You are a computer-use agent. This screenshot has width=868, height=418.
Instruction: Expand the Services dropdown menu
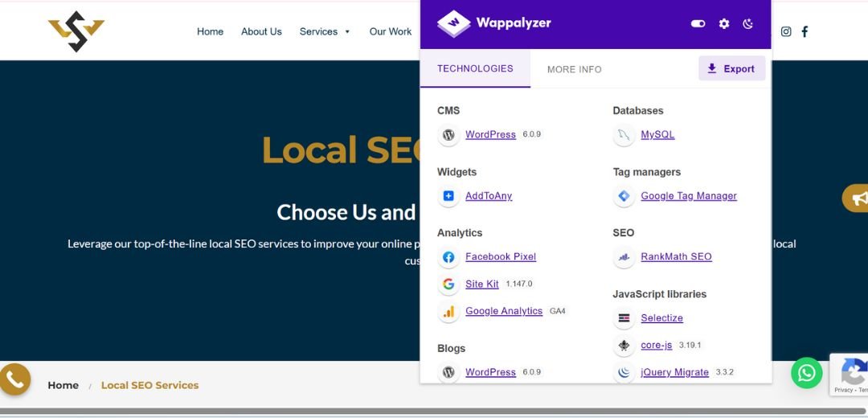[x=325, y=31]
